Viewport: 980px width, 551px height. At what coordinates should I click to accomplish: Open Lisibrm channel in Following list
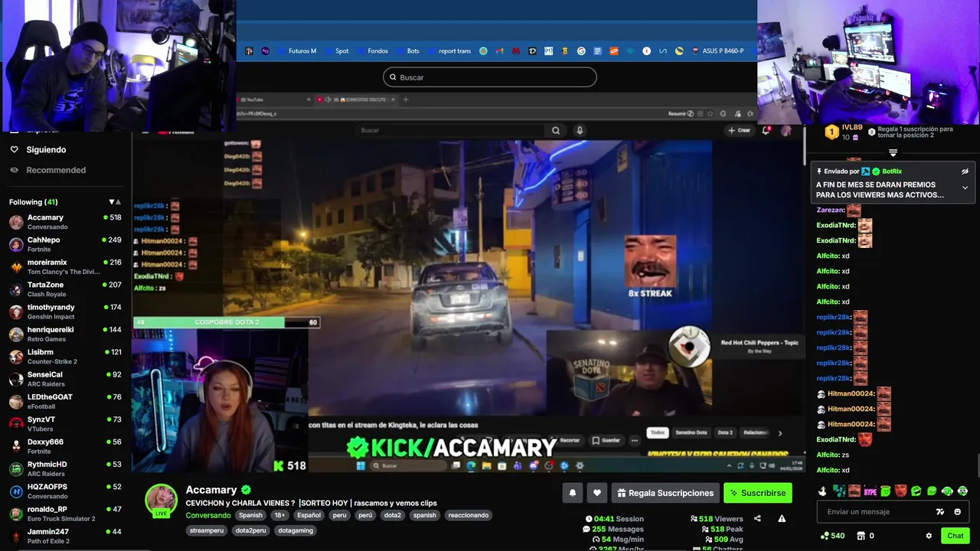[x=65, y=357]
